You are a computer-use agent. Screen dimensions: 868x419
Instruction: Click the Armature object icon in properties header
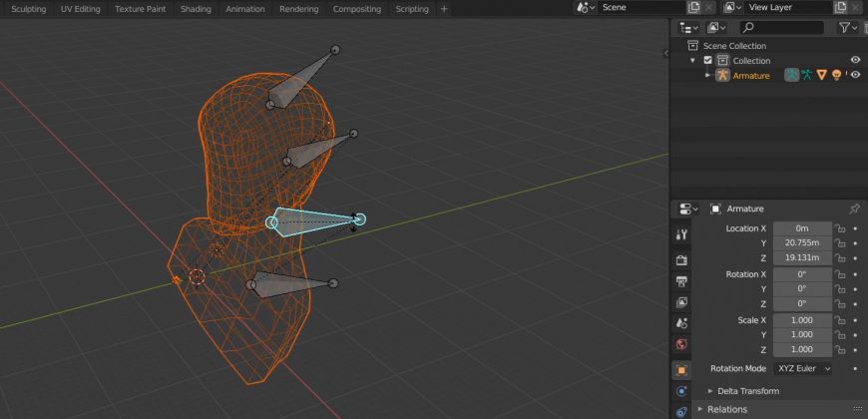(715, 209)
